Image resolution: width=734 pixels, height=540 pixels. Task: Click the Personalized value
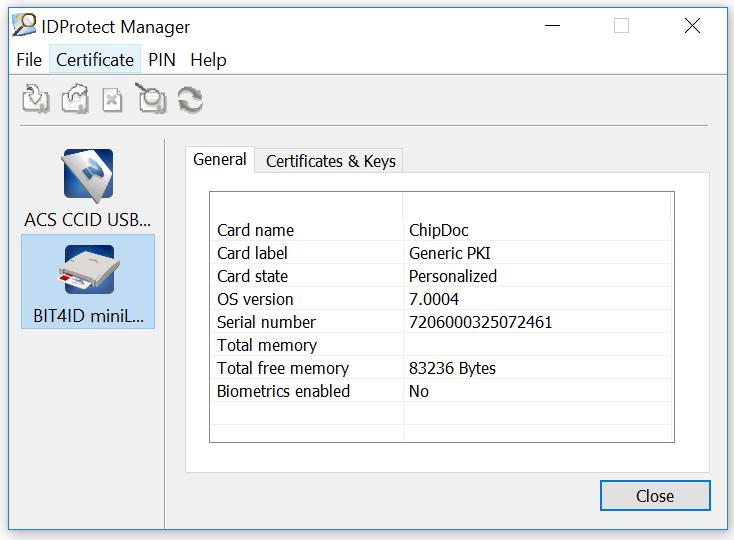(453, 276)
